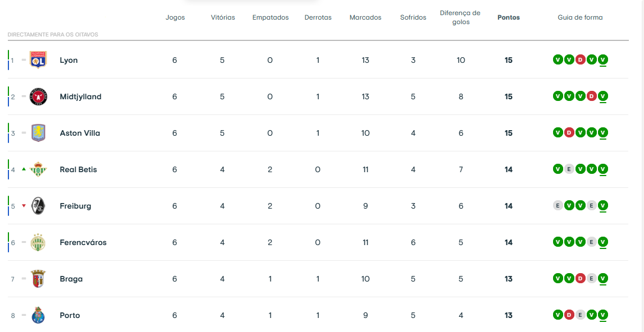
Task: Click the Midtjylland club crest
Action: [38, 96]
